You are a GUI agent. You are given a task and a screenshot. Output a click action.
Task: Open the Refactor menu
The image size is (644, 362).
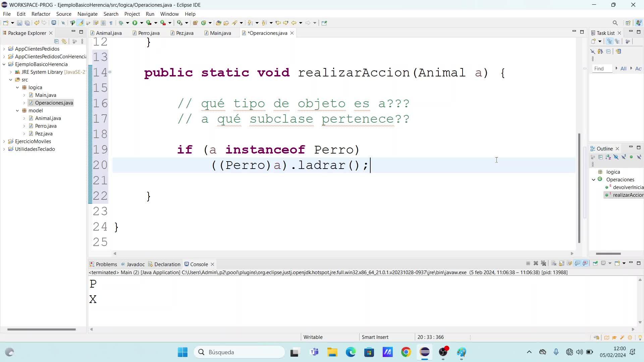(x=41, y=14)
